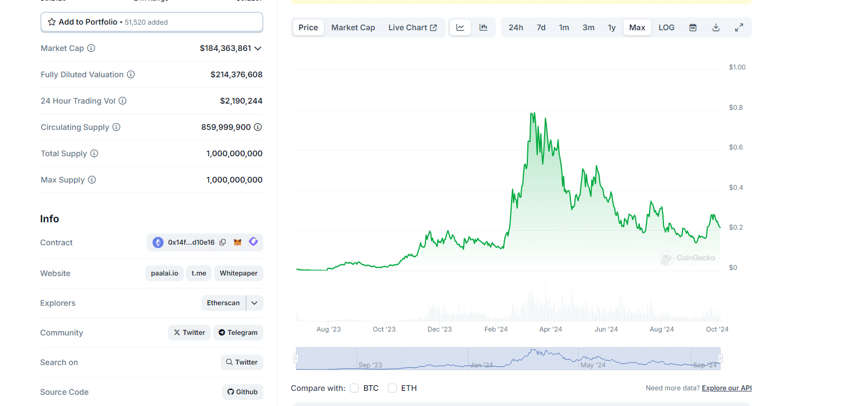Check the ETH compare checkbox
868x406 pixels.
point(392,388)
